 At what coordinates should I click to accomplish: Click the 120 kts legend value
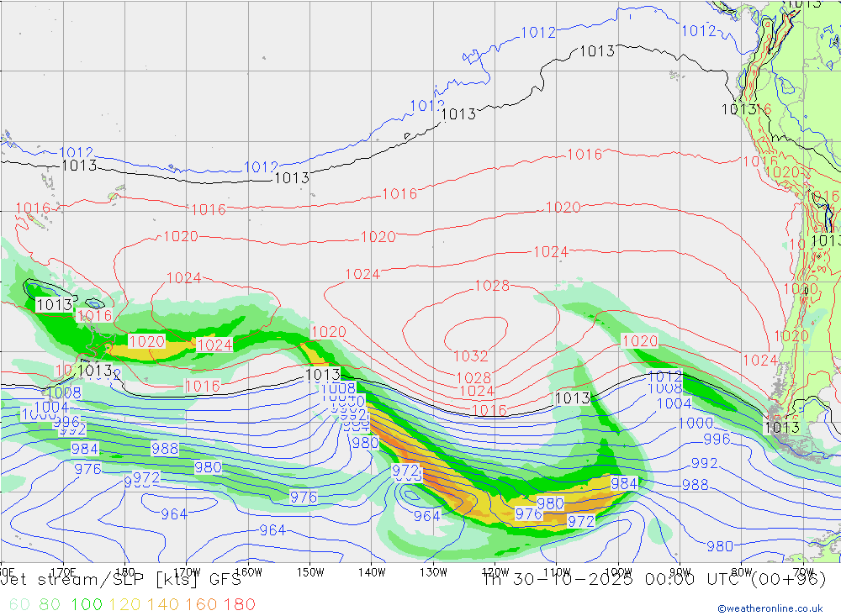click(x=124, y=604)
